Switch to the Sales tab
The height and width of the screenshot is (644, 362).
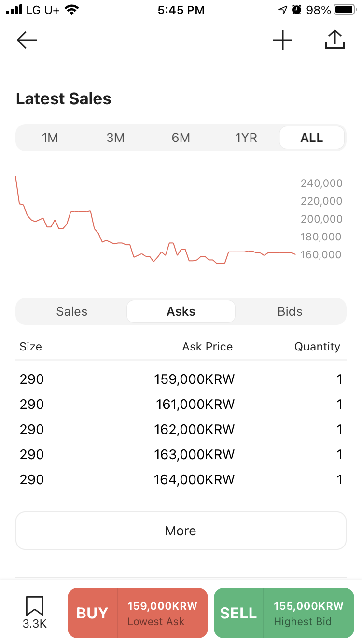[x=71, y=311]
